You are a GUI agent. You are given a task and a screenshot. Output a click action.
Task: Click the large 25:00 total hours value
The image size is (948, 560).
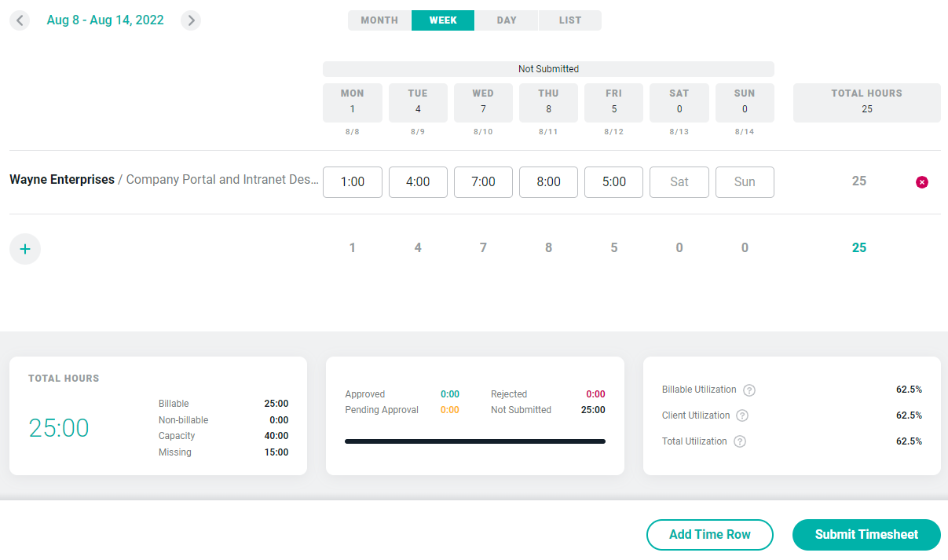tap(59, 428)
